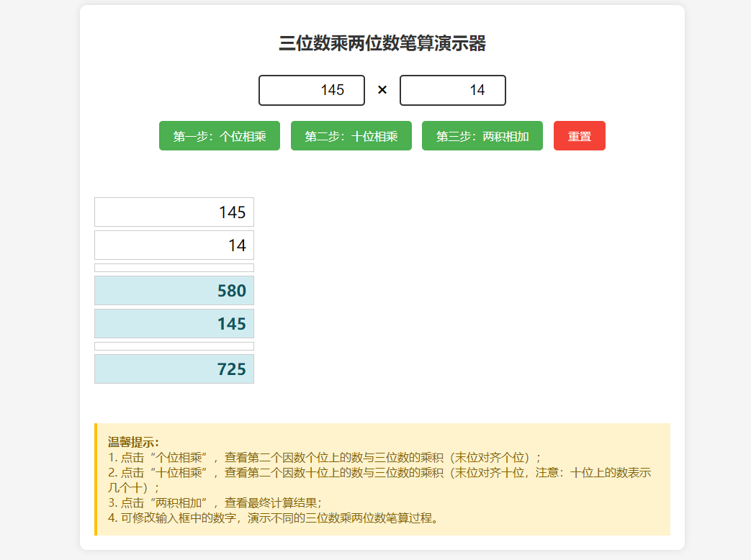Click the 14 row in the vertical calculation

[x=174, y=245]
